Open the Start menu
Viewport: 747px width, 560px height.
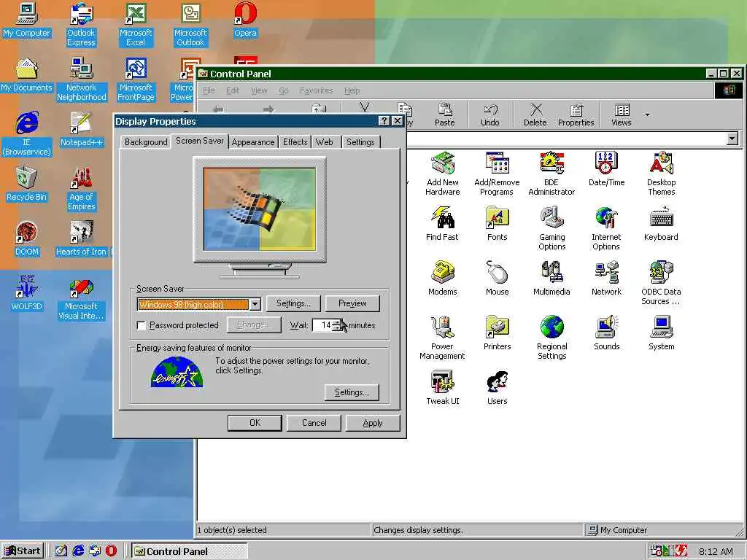coord(23,551)
